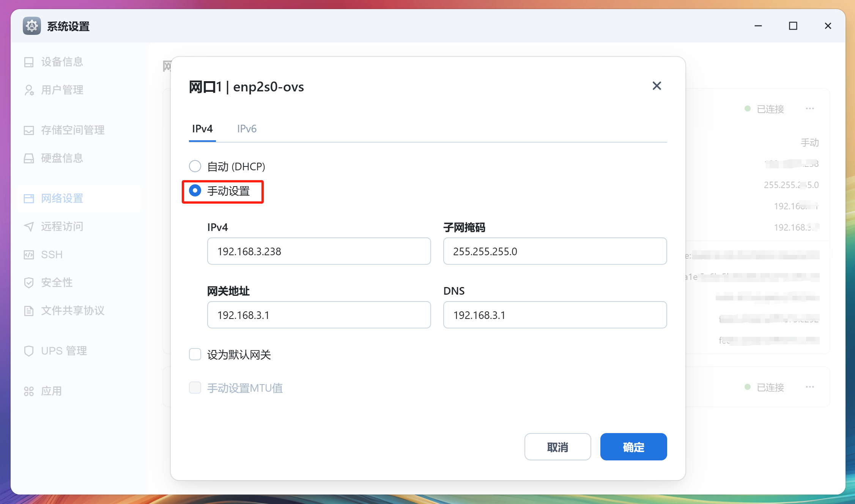855x504 pixels.
Task: Open 远程访问 settings
Action: 61,226
